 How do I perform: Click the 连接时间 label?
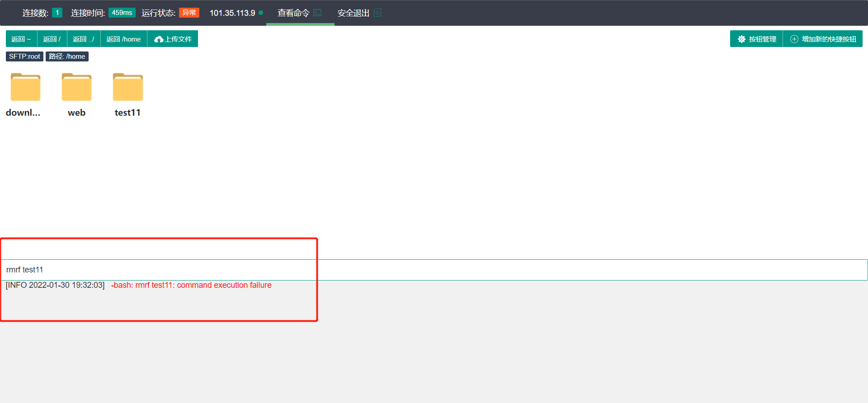pos(88,13)
